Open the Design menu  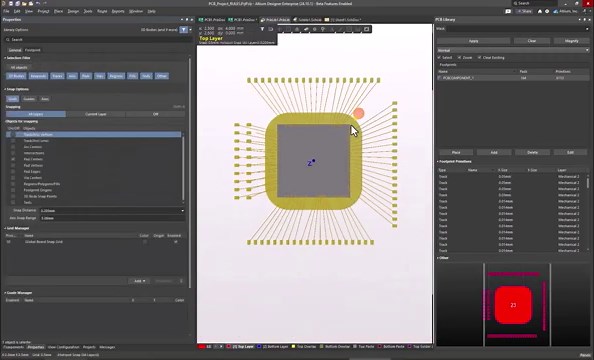[x=73, y=11]
